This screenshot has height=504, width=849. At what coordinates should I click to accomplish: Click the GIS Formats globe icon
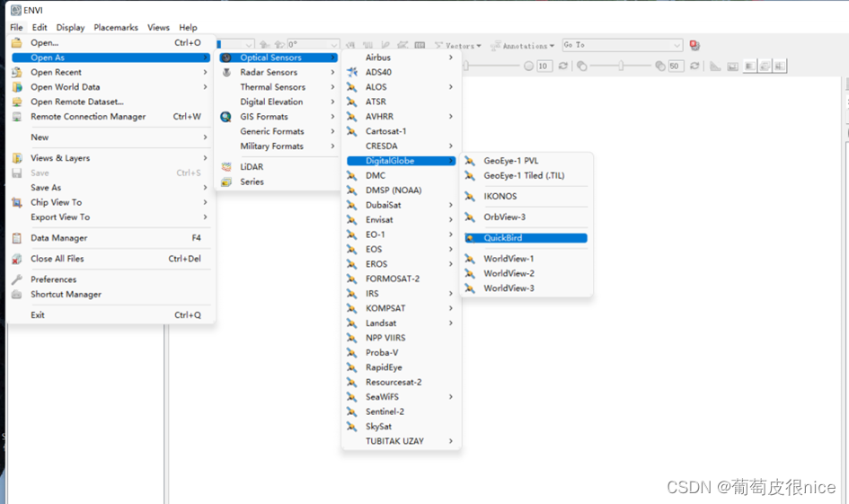[x=226, y=117]
